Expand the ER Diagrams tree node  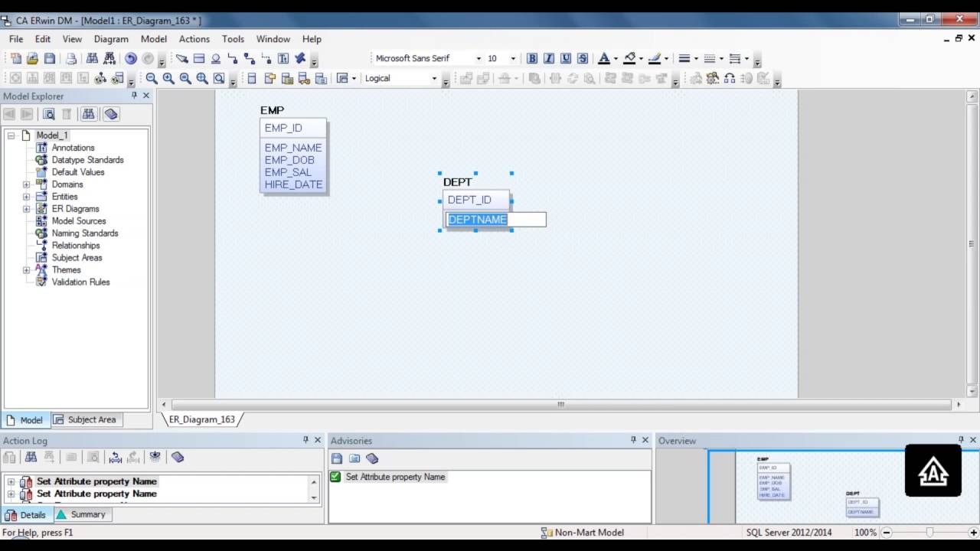pyautogui.click(x=26, y=209)
